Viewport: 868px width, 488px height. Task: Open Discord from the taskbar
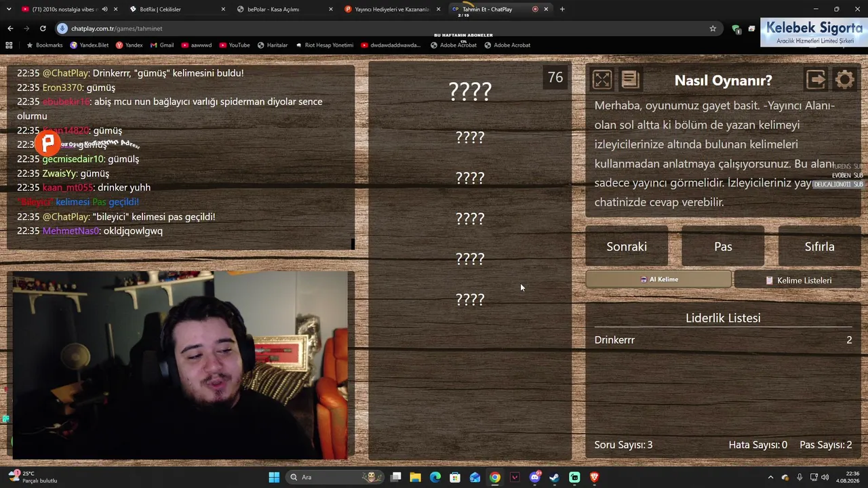[x=535, y=477]
